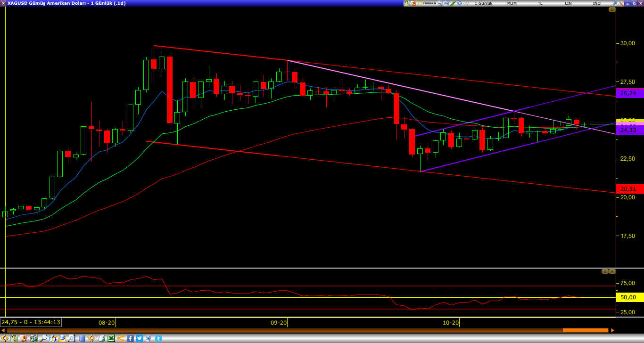Export chart data to Excel

[x=111, y=338]
